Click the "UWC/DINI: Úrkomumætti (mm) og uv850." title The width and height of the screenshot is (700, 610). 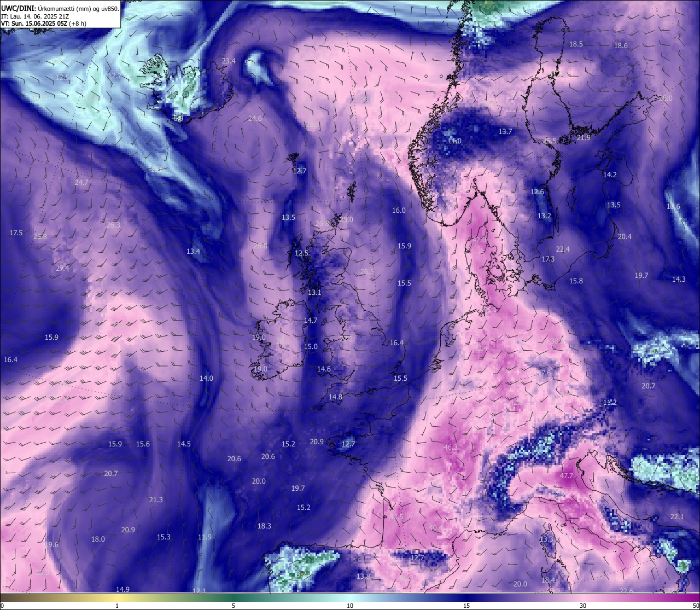point(60,8)
